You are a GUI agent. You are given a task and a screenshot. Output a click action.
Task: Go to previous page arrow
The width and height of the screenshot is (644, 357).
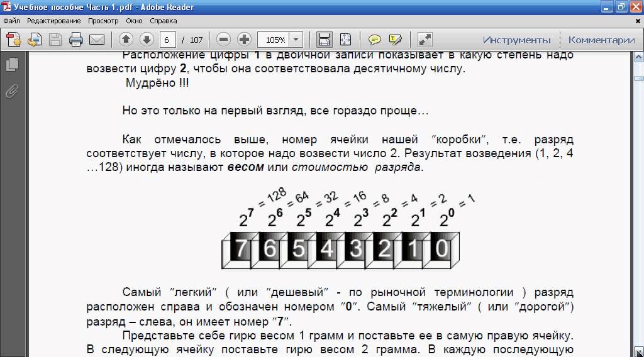[x=126, y=40]
